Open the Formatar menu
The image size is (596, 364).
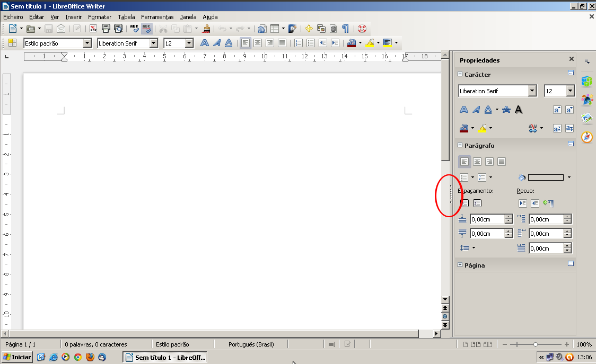pos(100,17)
